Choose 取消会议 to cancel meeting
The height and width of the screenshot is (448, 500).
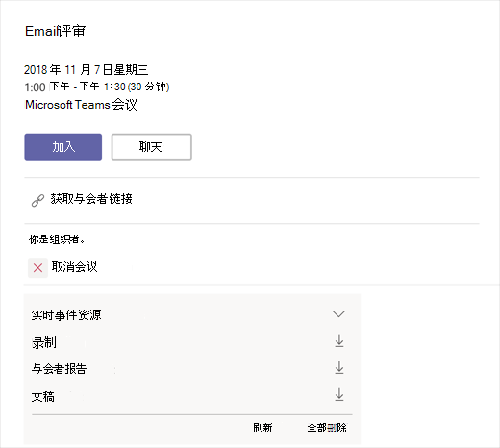click(74, 267)
